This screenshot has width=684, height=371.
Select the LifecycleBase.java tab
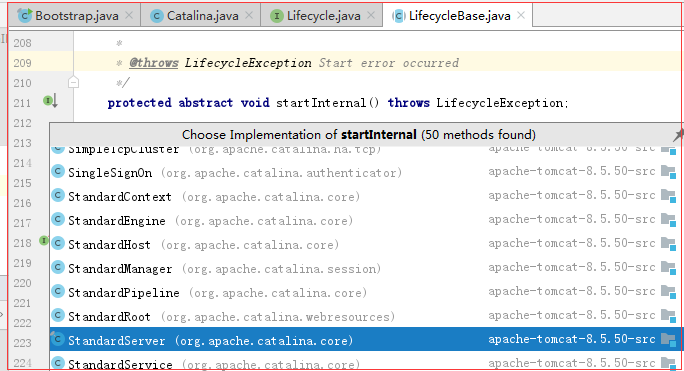pos(458,16)
